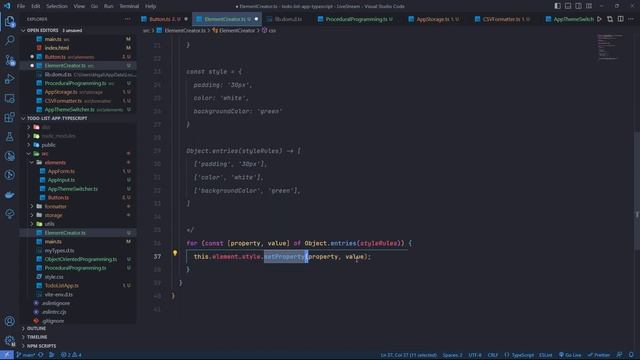Expand the Outline section
The height and width of the screenshot is (360, 640).
pos(36,329)
